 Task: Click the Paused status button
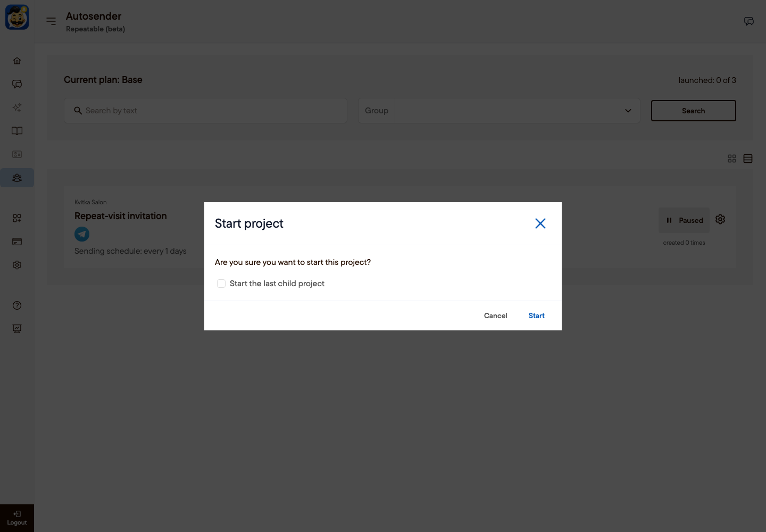point(684,220)
